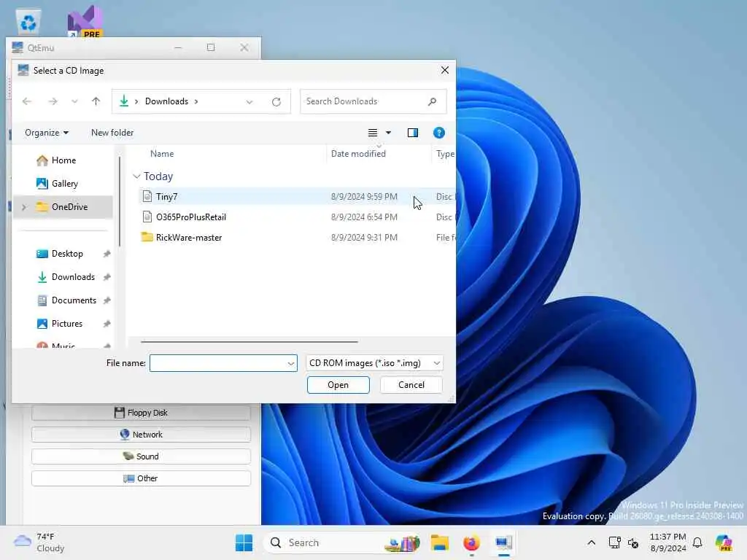Open the network status tray icon
Image resolution: width=747 pixels, height=560 pixels.
(x=614, y=542)
